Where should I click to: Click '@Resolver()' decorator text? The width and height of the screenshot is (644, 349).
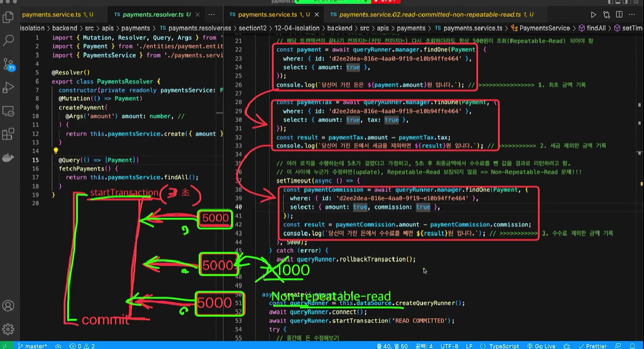click(x=71, y=72)
